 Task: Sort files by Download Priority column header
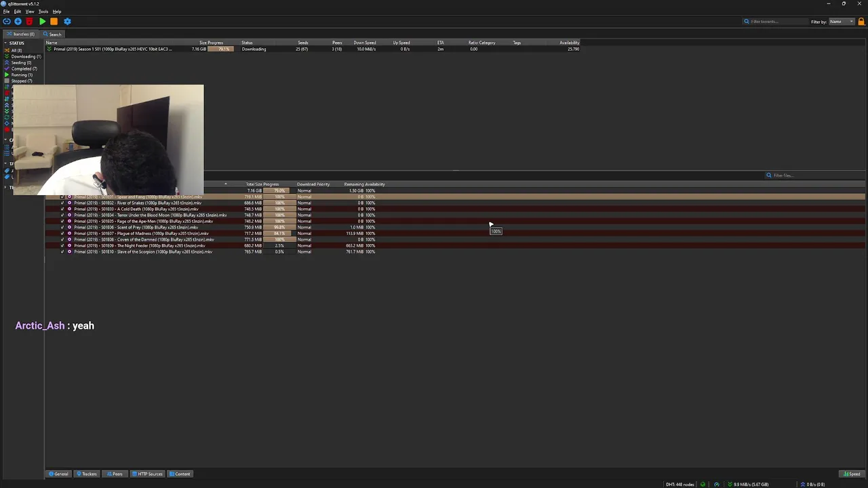313,184
